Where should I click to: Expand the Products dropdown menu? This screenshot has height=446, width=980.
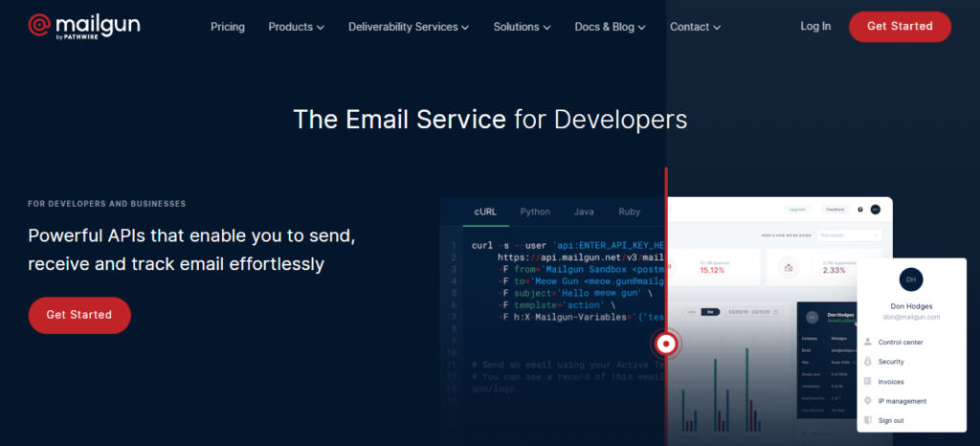tap(297, 27)
